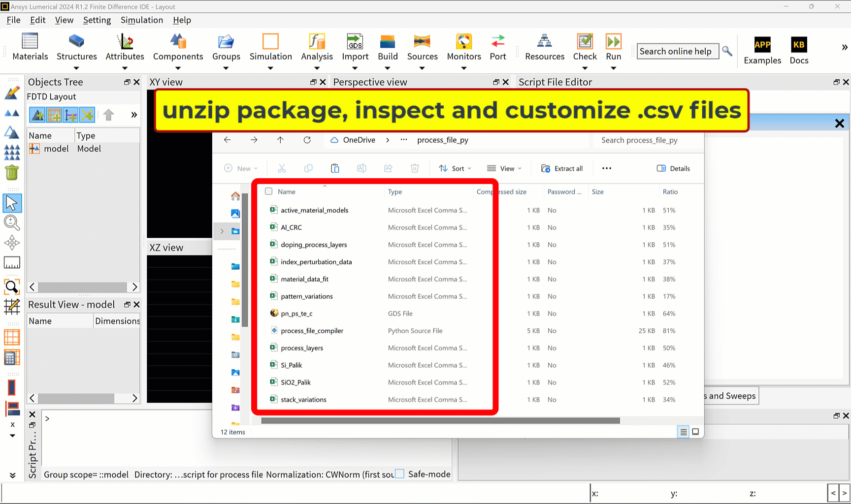Click the GDS Import icon
The width and height of the screenshot is (851, 504).
click(355, 41)
